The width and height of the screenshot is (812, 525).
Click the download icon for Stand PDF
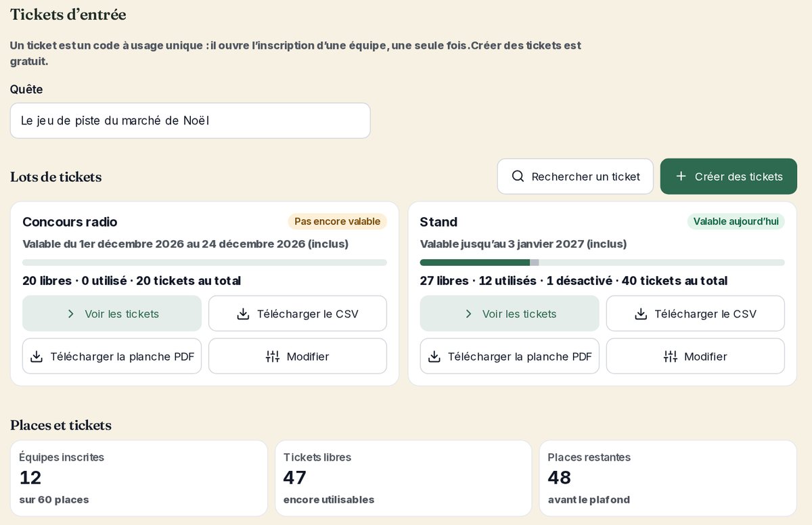(x=434, y=357)
